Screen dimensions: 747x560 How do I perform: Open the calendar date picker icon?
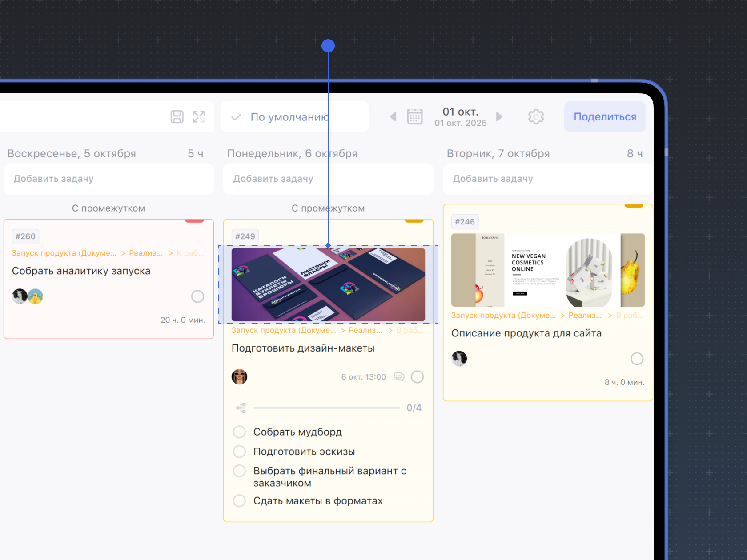tap(414, 117)
